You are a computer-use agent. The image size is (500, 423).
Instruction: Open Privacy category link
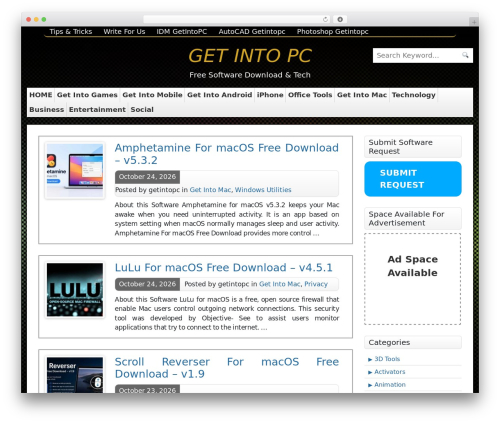coord(316,284)
